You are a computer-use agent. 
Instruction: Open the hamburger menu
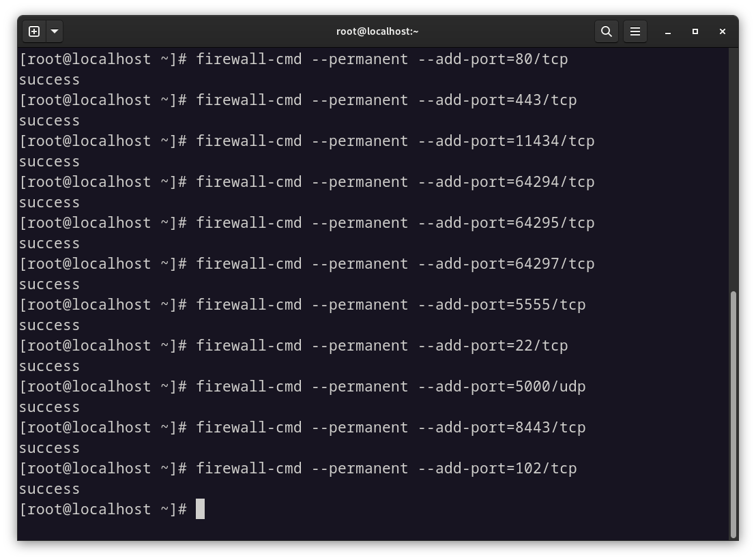click(635, 31)
